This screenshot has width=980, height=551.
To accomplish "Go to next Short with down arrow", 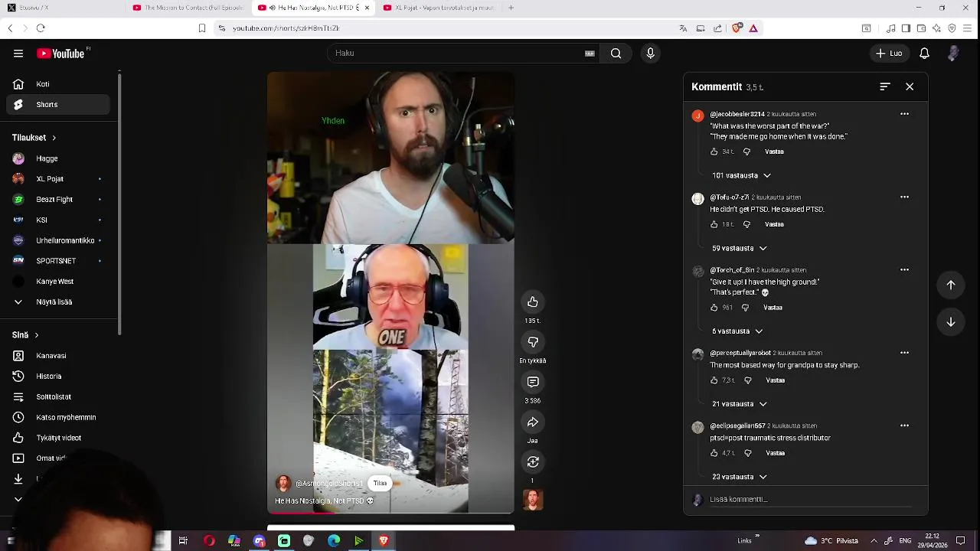I will click(x=951, y=322).
